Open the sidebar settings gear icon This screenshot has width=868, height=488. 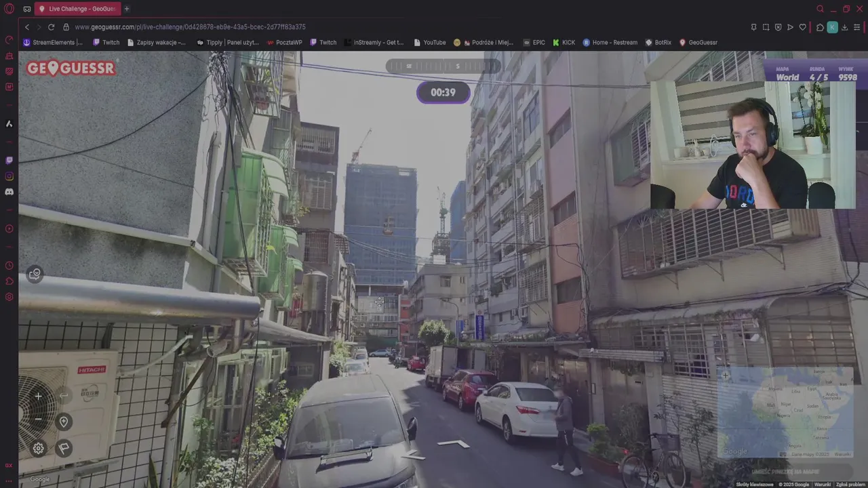[x=9, y=297]
